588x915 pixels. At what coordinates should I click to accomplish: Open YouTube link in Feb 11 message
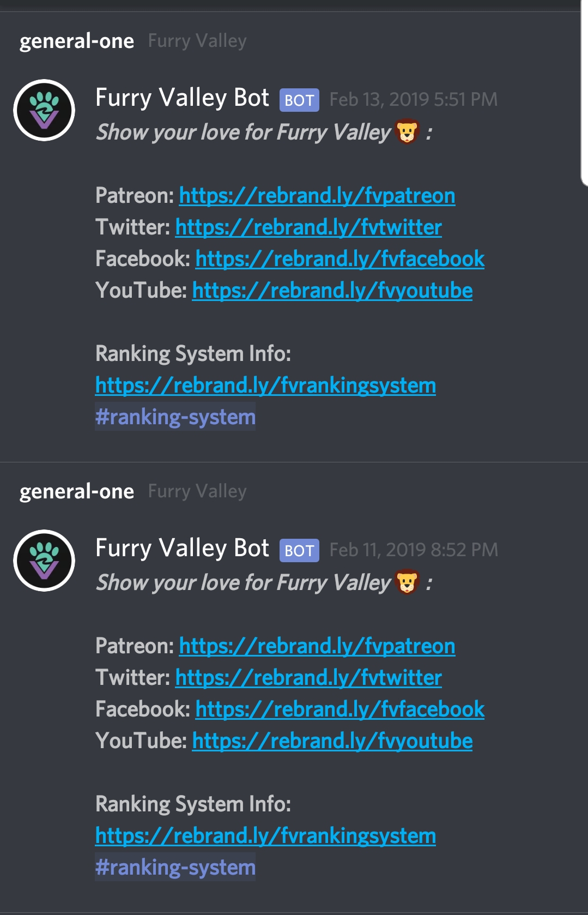[x=332, y=741]
